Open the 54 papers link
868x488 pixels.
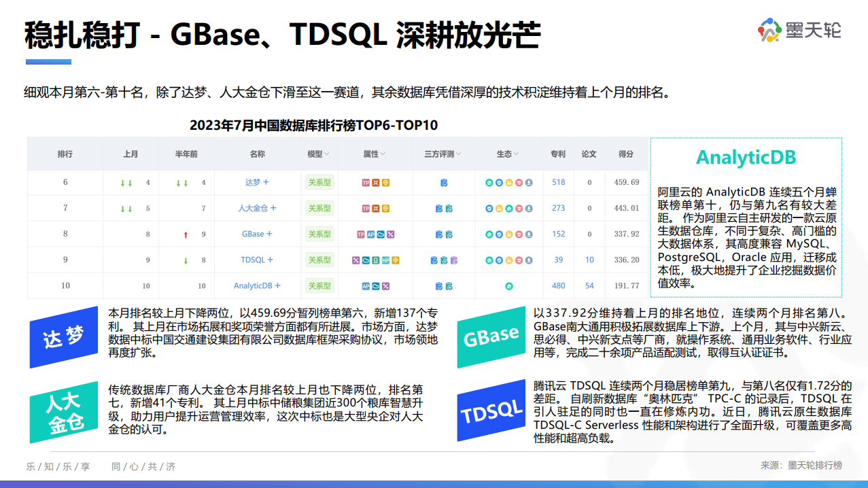pos(589,285)
